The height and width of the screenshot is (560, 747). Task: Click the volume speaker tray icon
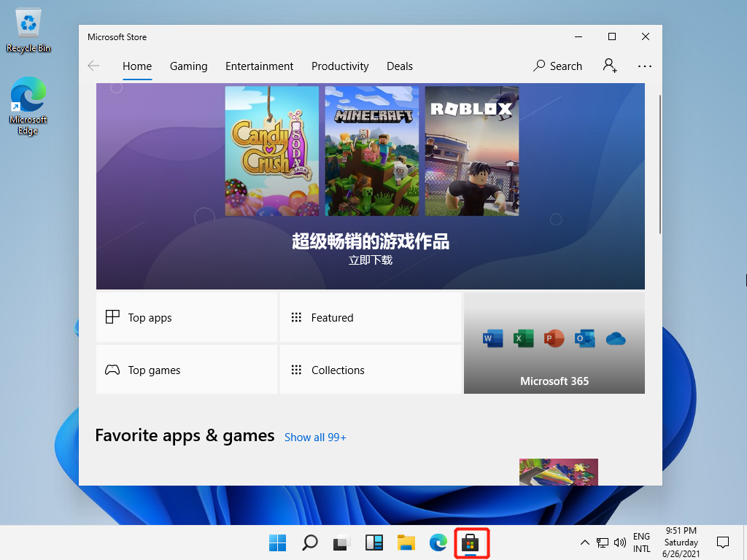point(620,542)
